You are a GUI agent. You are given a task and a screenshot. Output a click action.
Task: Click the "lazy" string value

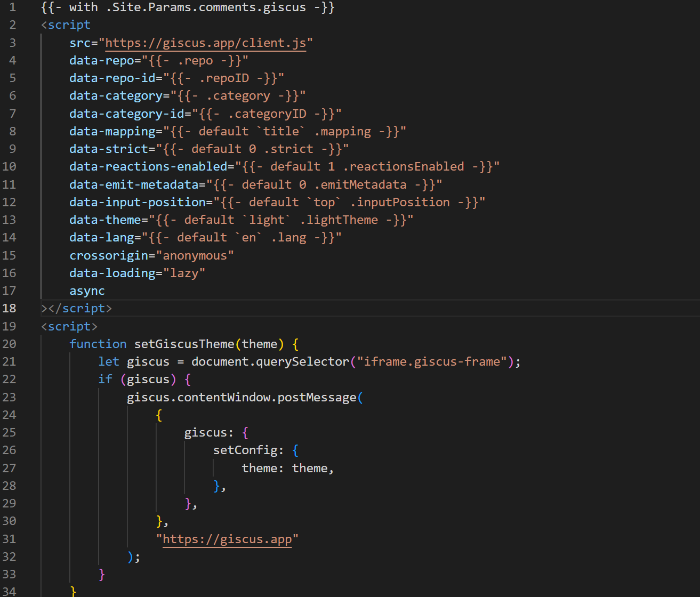point(184,273)
